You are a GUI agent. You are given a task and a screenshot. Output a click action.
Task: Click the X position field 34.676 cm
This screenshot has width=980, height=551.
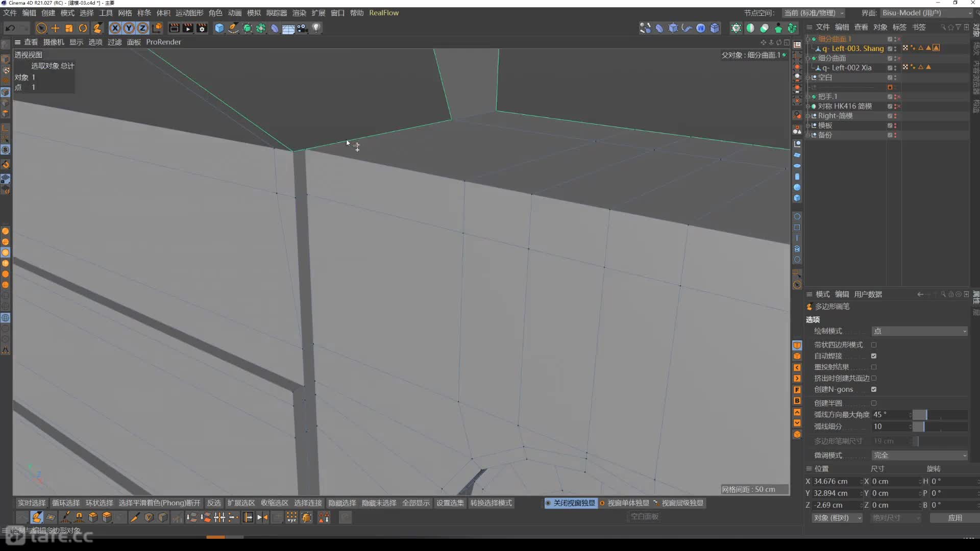click(836, 482)
